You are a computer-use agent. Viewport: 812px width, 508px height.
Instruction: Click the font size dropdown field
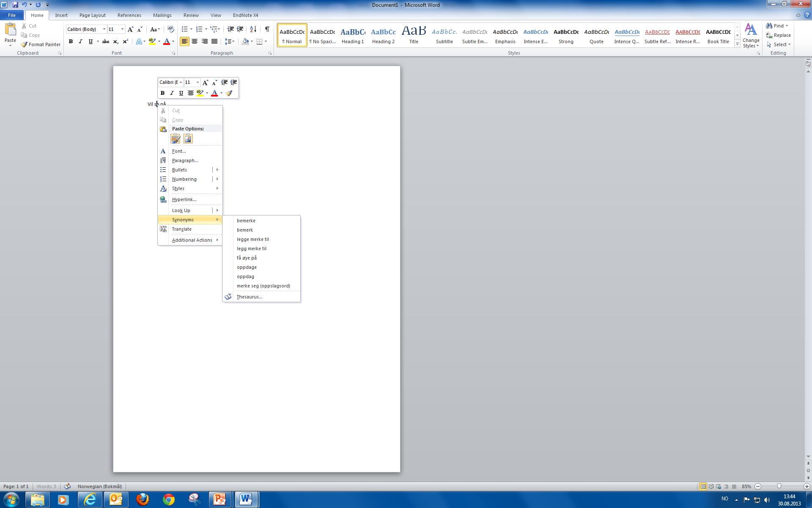pyautogui.click(x=113, y=29)
